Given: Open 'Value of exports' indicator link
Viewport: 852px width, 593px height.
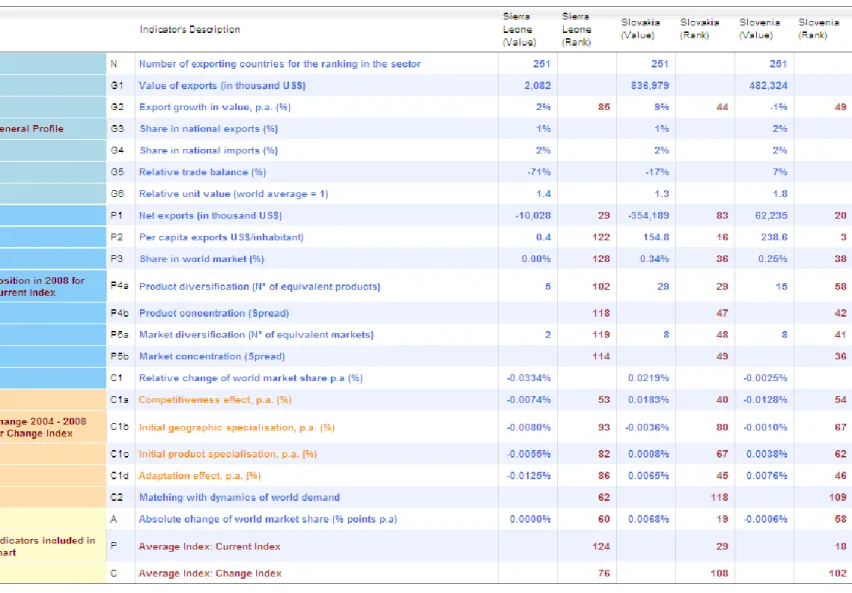Looking at the screenshot, I should pos(222,85).
